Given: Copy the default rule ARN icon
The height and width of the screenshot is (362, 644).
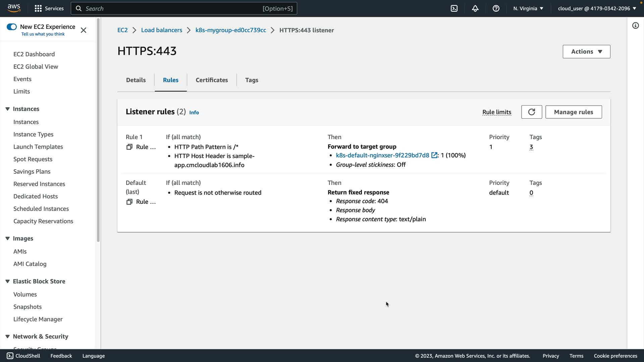Looking at the screenshot, I should (x=129, y=202).
